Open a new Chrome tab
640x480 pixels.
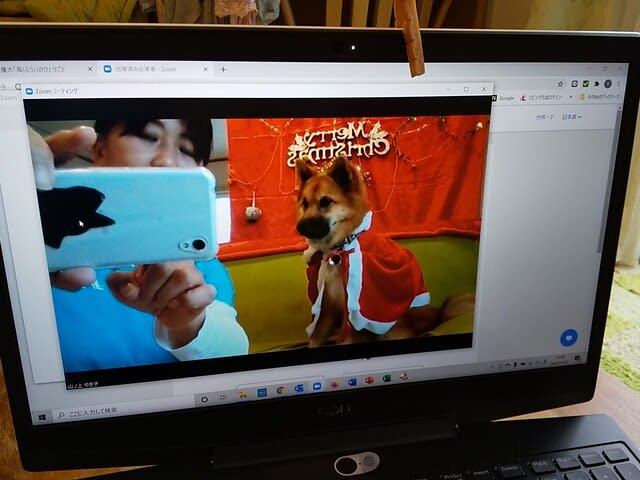[x=223, y=69]
